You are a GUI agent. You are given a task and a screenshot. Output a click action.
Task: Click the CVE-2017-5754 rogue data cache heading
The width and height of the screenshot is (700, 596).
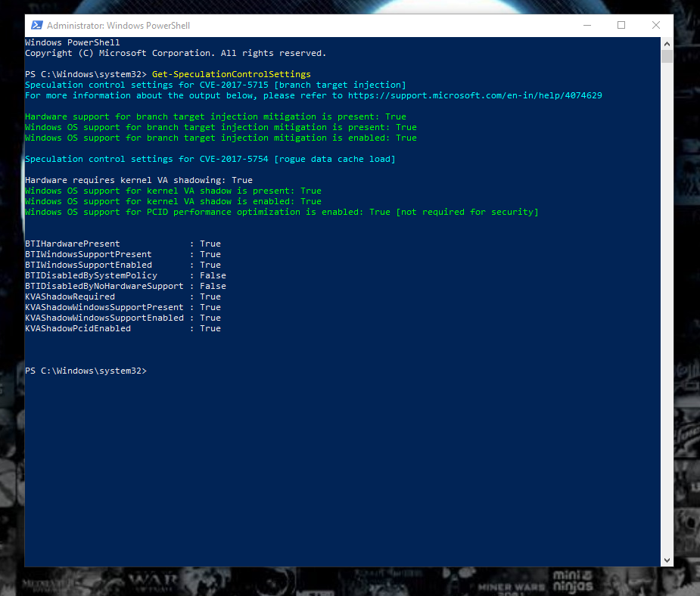(210, 159)
